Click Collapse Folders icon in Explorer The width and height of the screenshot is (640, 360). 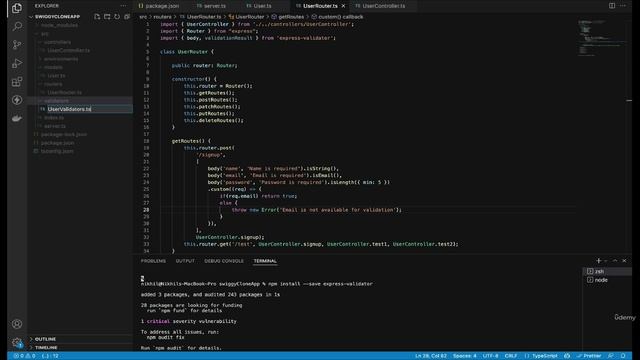coord(127,17)
